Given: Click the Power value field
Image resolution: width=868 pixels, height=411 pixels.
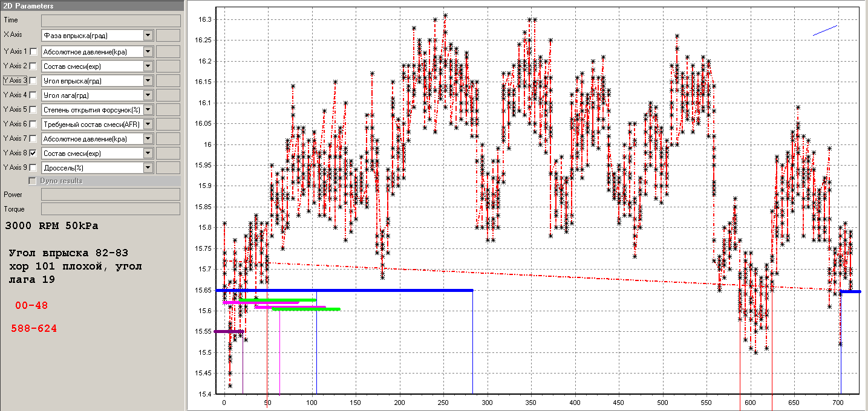Looking at the screenshot, I should [110, 195].
